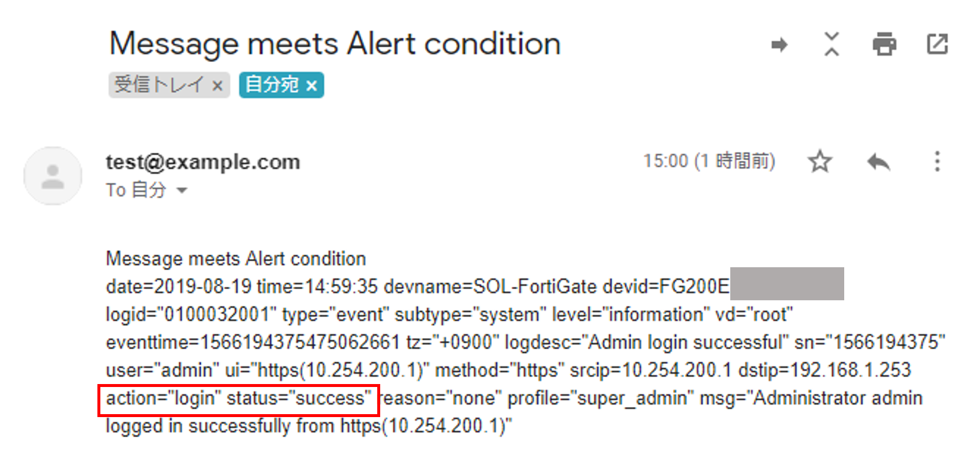Click the gray redacted devid box

coord(787,284)
